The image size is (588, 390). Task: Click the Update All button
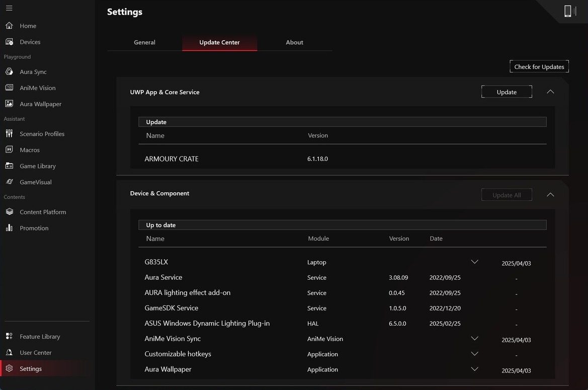(507, 195)
